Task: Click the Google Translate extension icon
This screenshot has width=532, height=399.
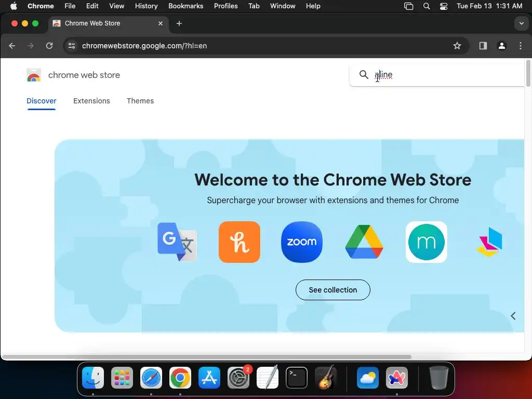Action: coord(177,242)
